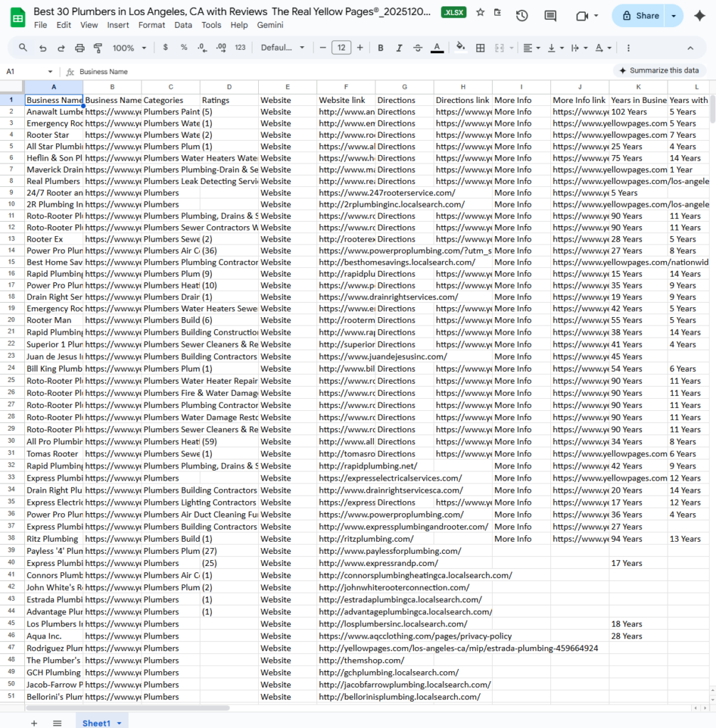Screen dimensions: 716x728
Task: Open the horizontal align dropdown
Action: coord(531,48)
